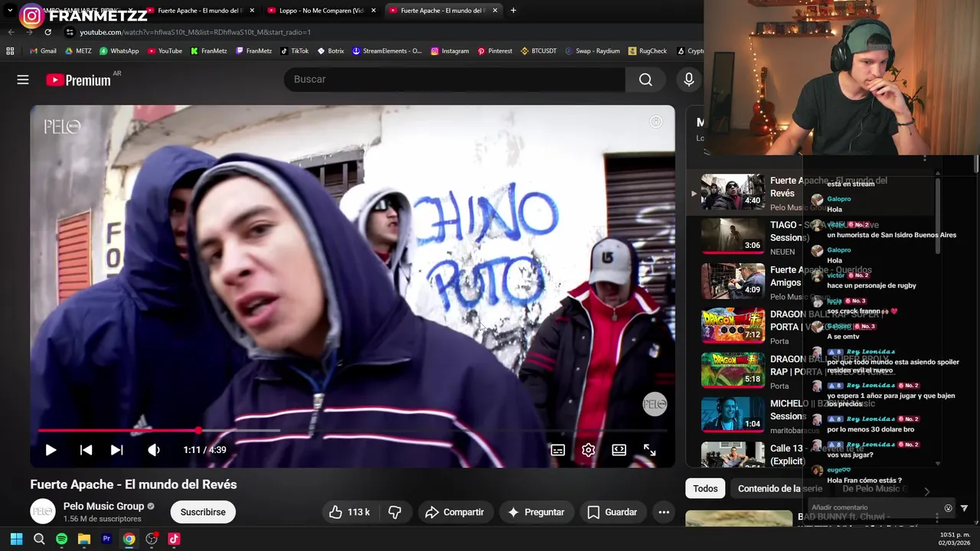Send chat message with arrow icon
This screenshot has height=551, width=980.
pyautogui.click(x=964, y=508)
